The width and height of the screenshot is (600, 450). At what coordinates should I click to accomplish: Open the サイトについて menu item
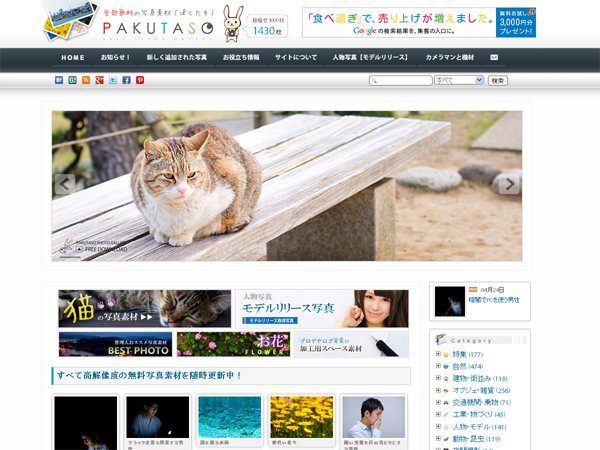click(296, 57)
